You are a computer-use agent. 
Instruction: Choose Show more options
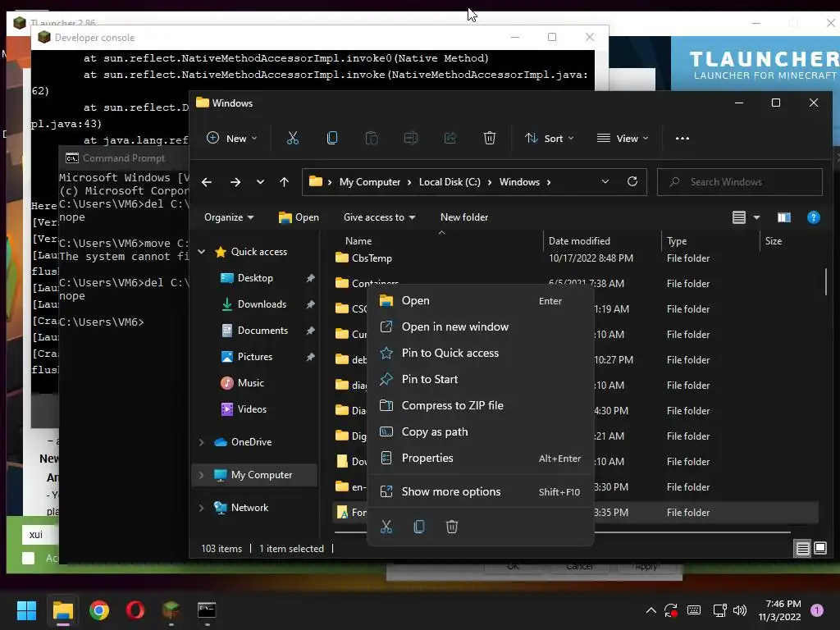pyautogui.click(x=480, y=492)
